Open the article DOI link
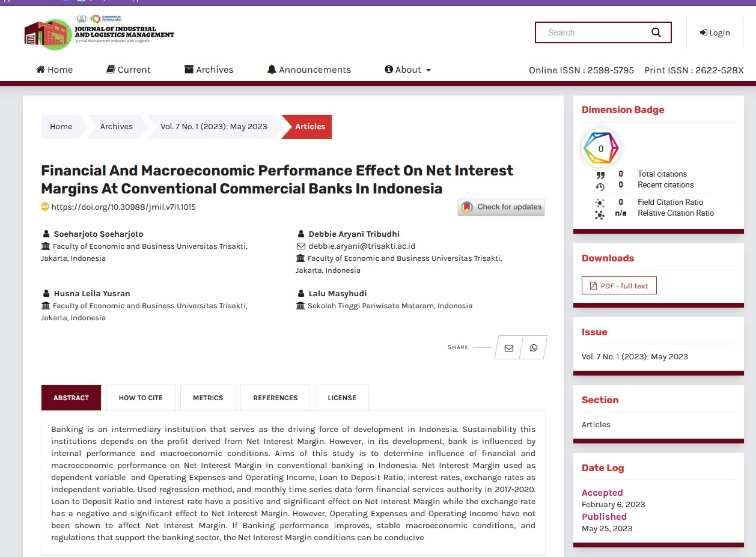 click(x=123, y=207)
